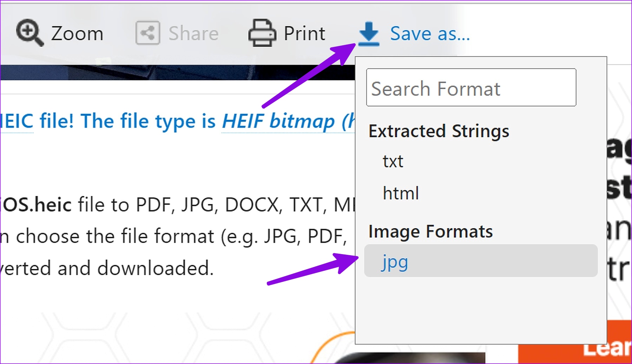Open the Save as... menu label

pos(430,34)
